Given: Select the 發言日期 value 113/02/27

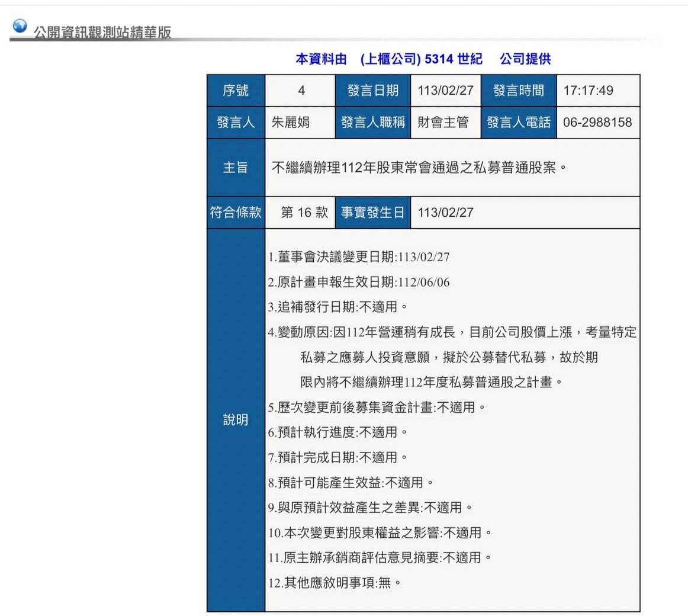Looking at the screenshot, I should (445, 91).
